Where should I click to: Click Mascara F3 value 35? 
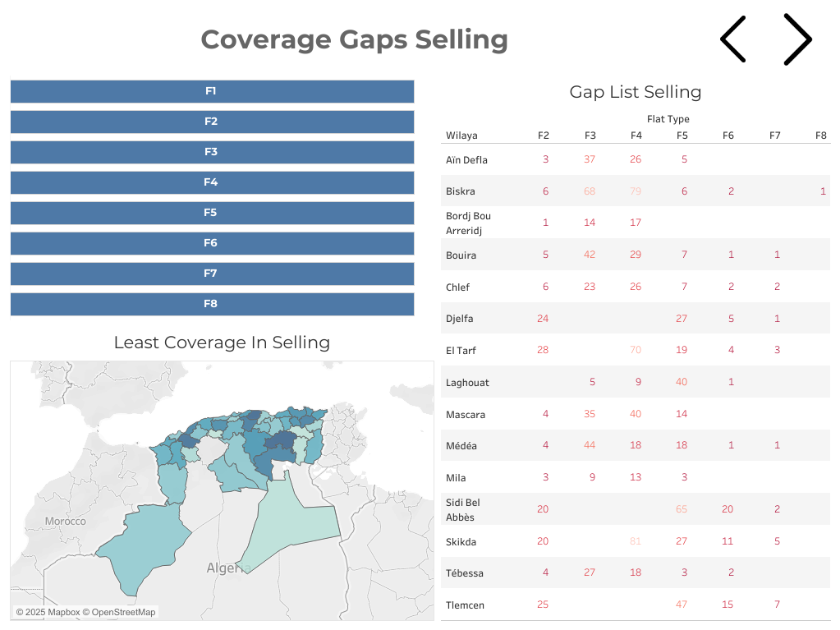click(590, 414)
